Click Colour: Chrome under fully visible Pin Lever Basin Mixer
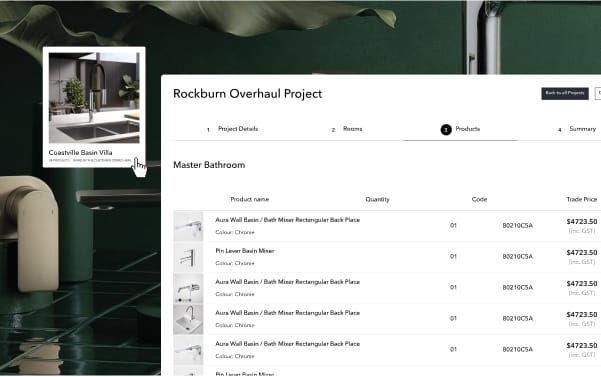Viewport: 601px width, 377px height. click(235, 263)
